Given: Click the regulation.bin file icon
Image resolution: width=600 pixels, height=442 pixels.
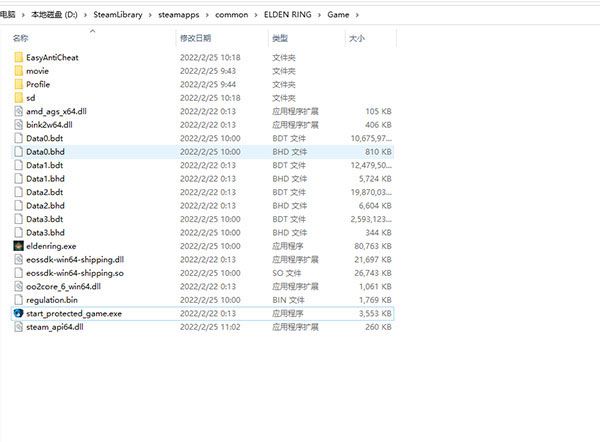Looking at the screenshot, I should pos(19,300).
